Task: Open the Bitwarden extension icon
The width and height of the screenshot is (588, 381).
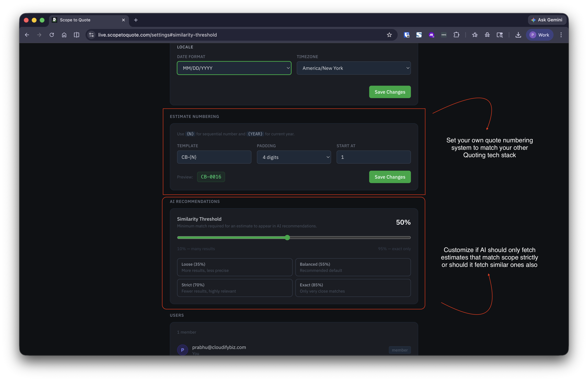Action: [x=406, y=35]
